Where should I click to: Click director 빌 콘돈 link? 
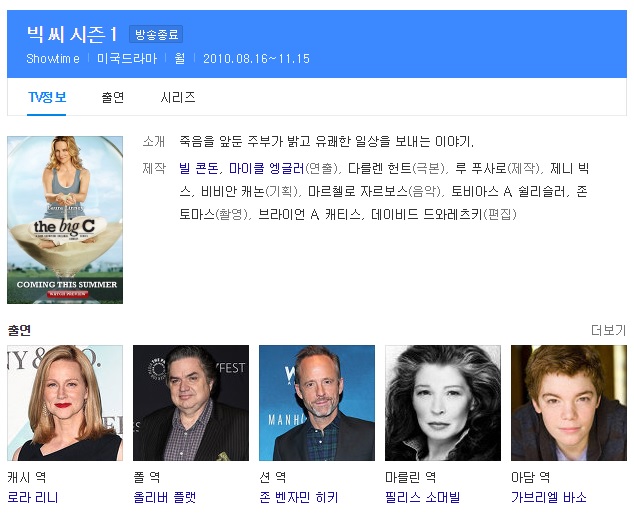click(199, 167)
